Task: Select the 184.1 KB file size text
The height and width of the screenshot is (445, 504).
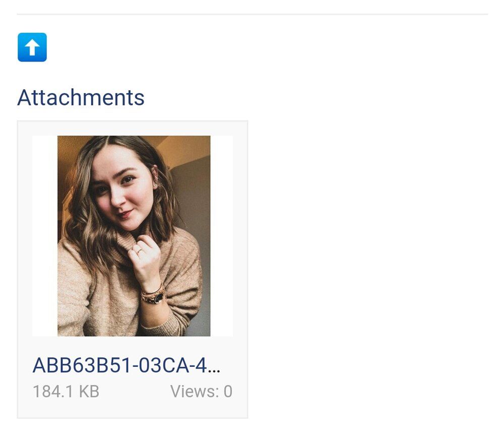Action: click(x=66, y=392)
